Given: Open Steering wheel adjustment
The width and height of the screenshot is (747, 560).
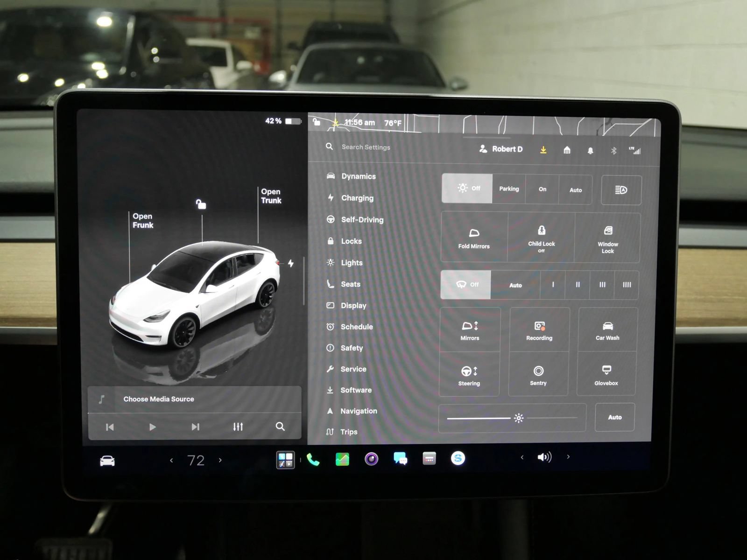Looking at the screenshot, I should (469, 375).
